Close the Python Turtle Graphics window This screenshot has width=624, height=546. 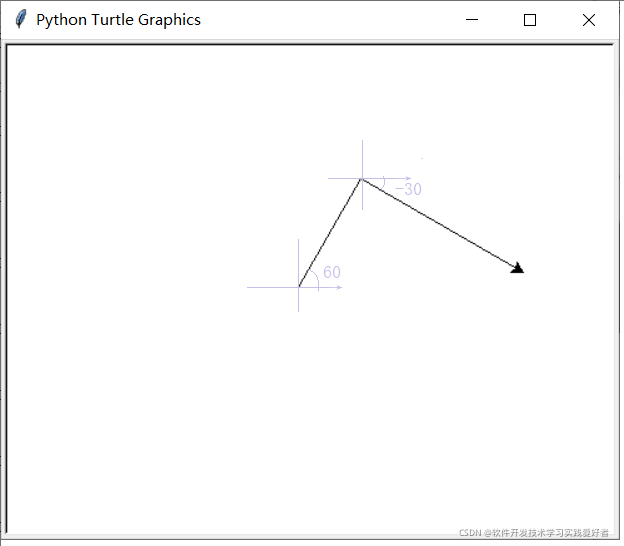(x=589, y=20)
